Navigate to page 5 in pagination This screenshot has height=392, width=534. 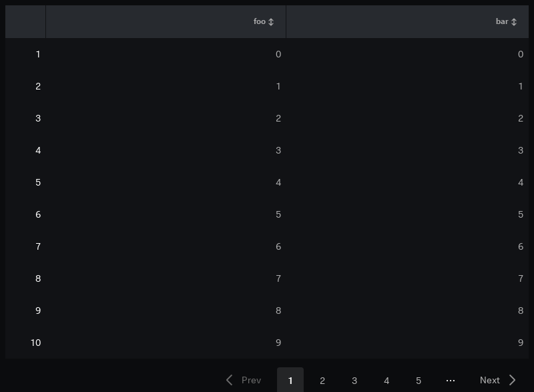click(x=419, y=381)
